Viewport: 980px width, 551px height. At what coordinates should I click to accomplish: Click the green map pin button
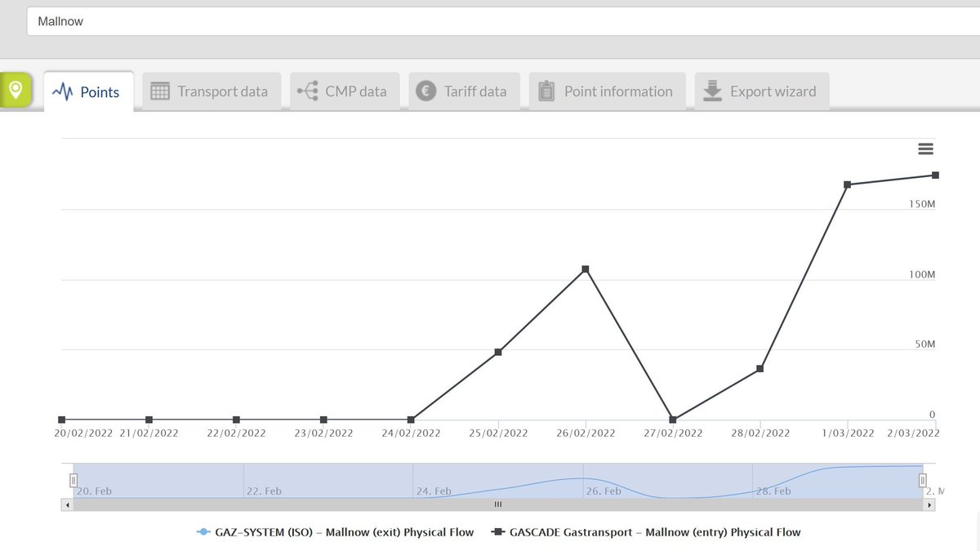[16, 90]
